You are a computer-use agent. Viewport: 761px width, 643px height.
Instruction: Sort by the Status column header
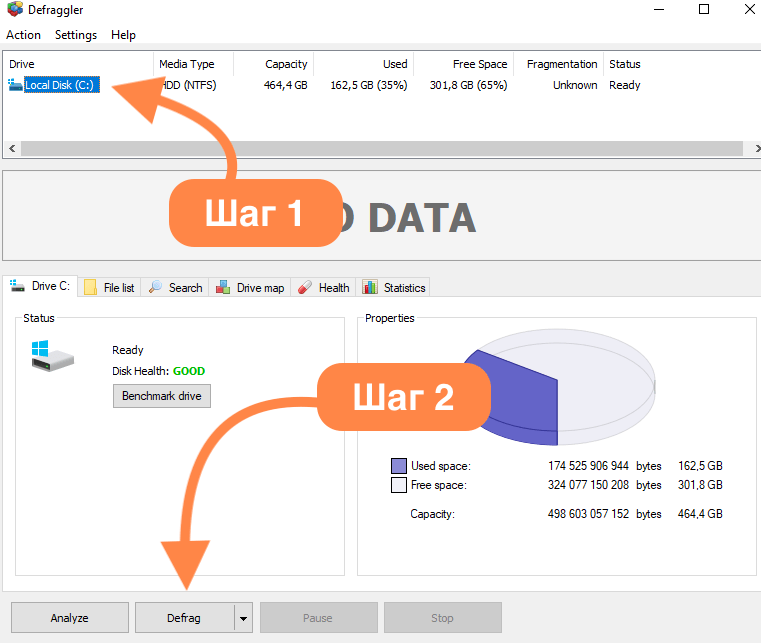[625, 64]
